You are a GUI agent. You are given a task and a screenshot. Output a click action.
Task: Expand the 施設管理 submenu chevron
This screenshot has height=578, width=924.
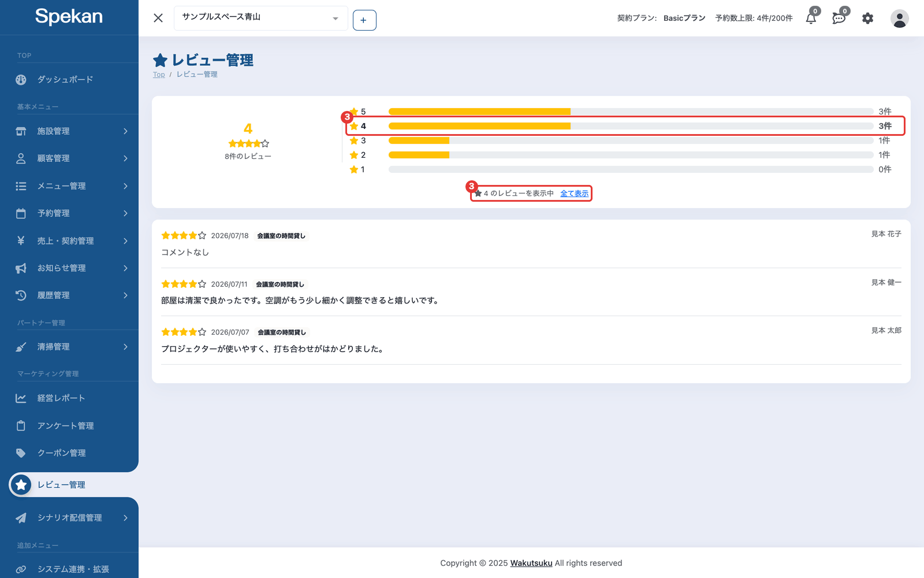(125, 131)
